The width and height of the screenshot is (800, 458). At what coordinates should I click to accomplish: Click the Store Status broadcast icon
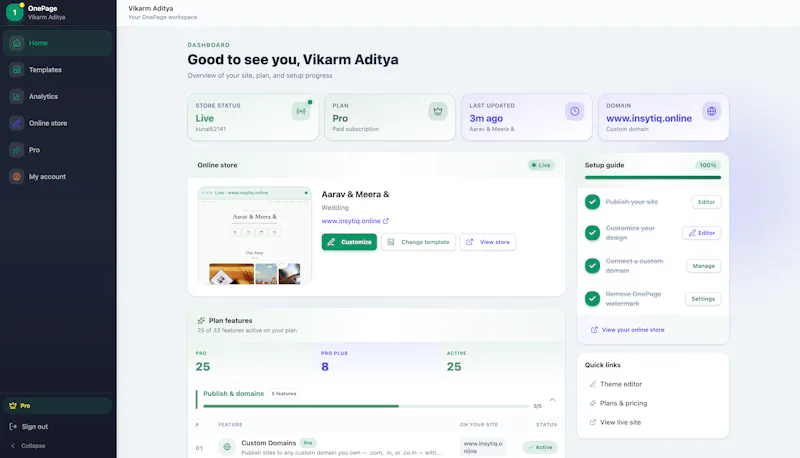coord(301,111)
